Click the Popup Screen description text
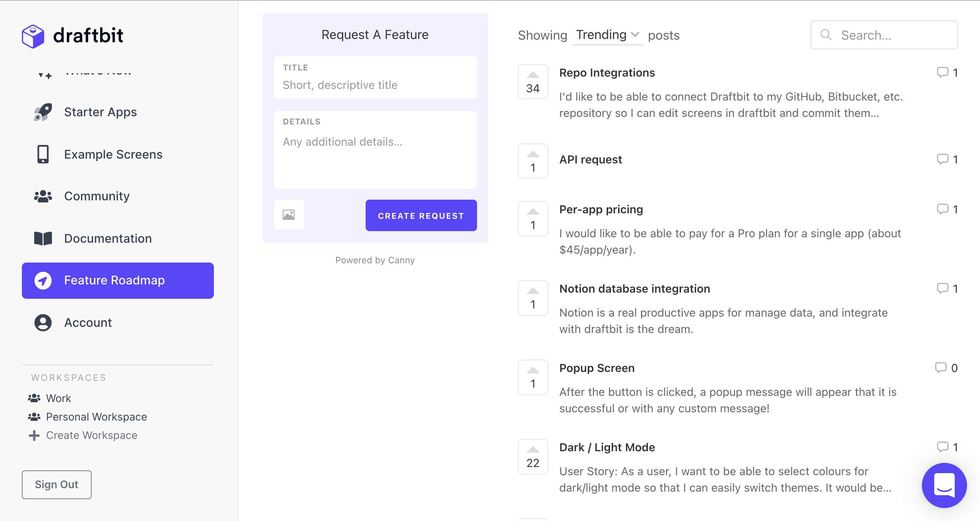The width and height of the screenshot is (980, 521). tap(728, 400)
